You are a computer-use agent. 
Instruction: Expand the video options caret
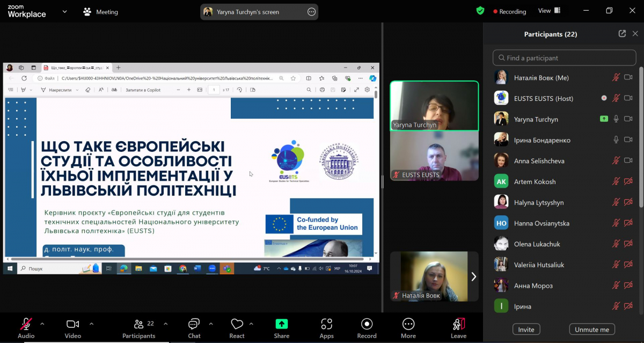pyautogui.click(x=91, y=324)
